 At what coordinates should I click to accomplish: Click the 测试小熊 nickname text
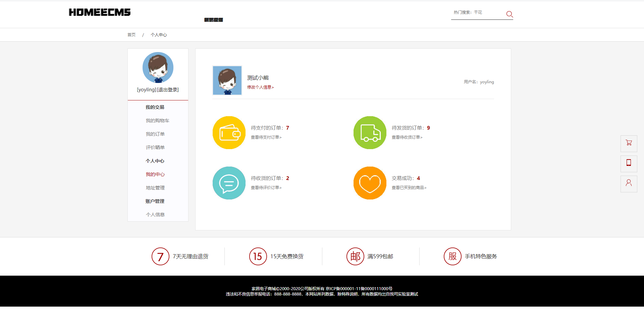pyautogui.click(x=258, y=78)
